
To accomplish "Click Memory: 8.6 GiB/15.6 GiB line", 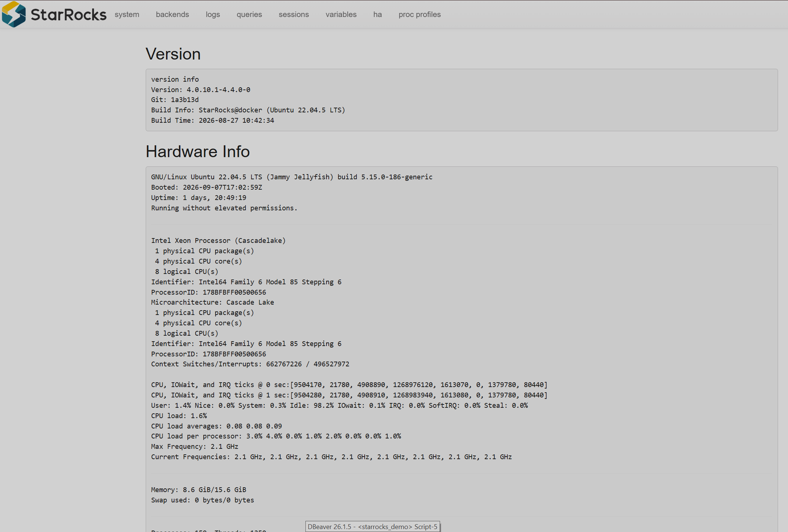I will coord(198,490).
